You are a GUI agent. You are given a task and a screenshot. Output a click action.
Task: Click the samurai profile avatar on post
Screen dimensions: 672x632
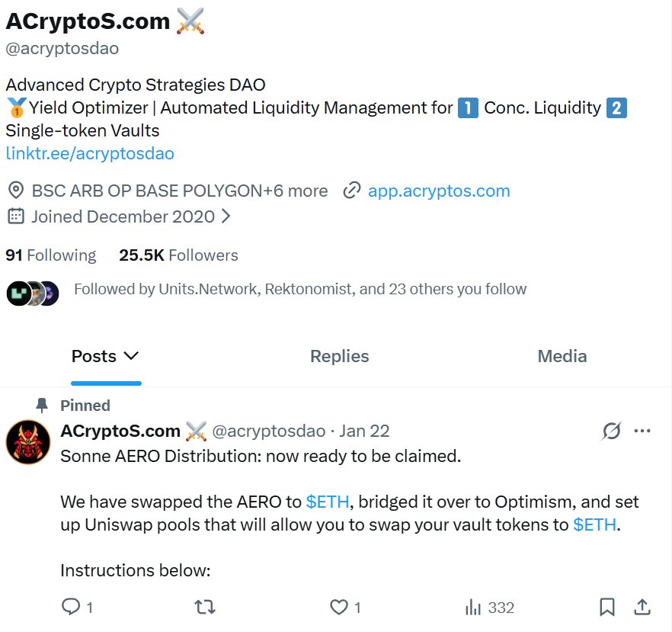click(x=28, y=442)
